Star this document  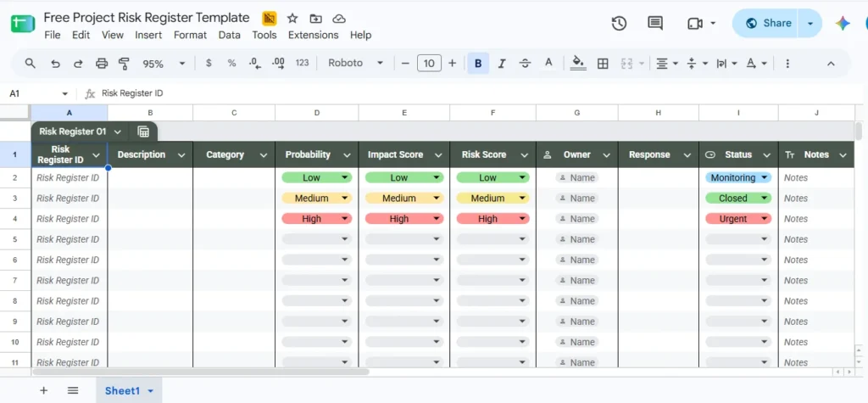tap(292, 19)
